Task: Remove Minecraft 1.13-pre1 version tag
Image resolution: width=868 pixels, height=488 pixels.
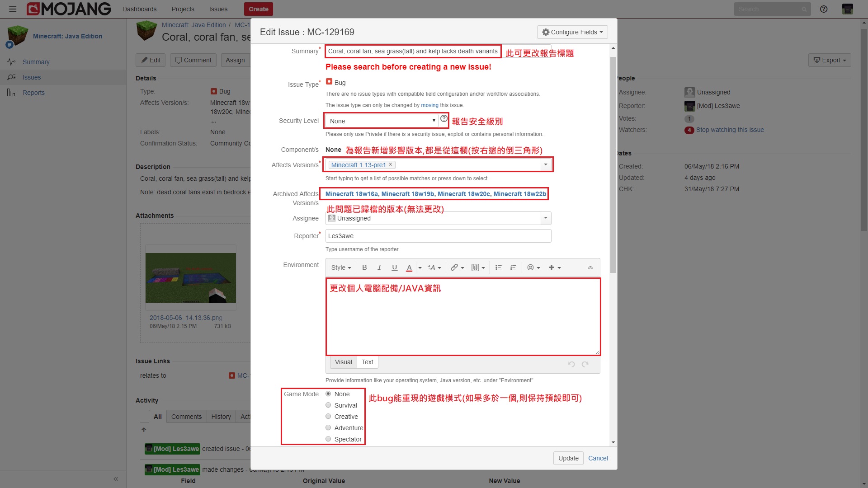Action: click(x=391, y=164)
